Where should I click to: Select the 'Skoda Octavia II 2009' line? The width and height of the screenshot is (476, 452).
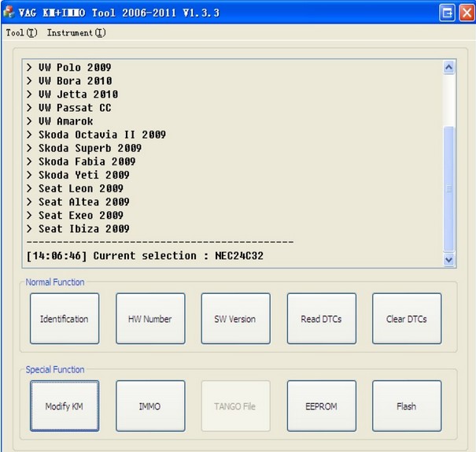[x=96, y=135]
